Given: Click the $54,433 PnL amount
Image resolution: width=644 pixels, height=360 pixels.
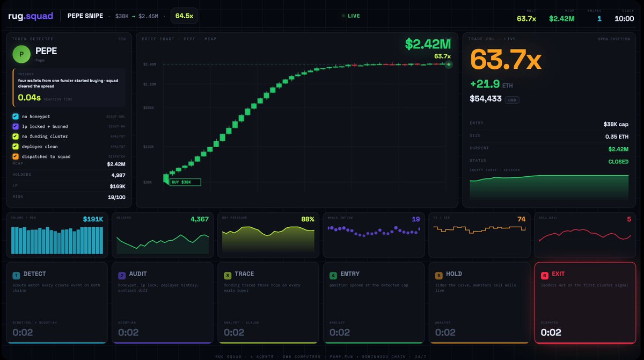Looking at the screenshot, I should (x=486, y=99).
